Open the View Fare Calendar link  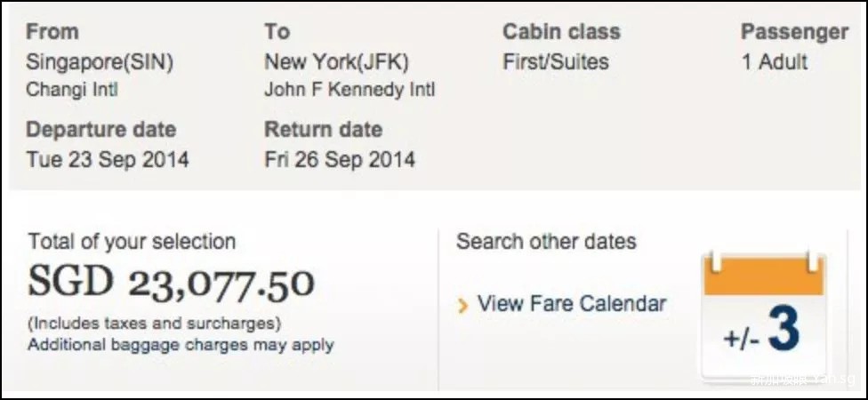(571, 304)
